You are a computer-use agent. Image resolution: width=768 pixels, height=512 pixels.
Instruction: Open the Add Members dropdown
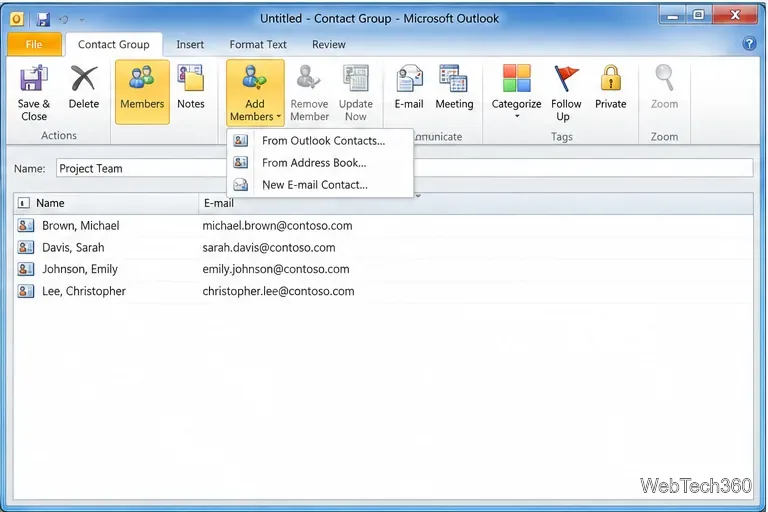pos(255,92)
